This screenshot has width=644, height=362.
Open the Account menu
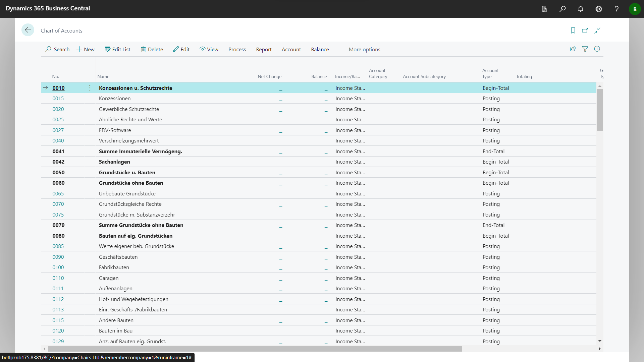[x=291, y=49]
